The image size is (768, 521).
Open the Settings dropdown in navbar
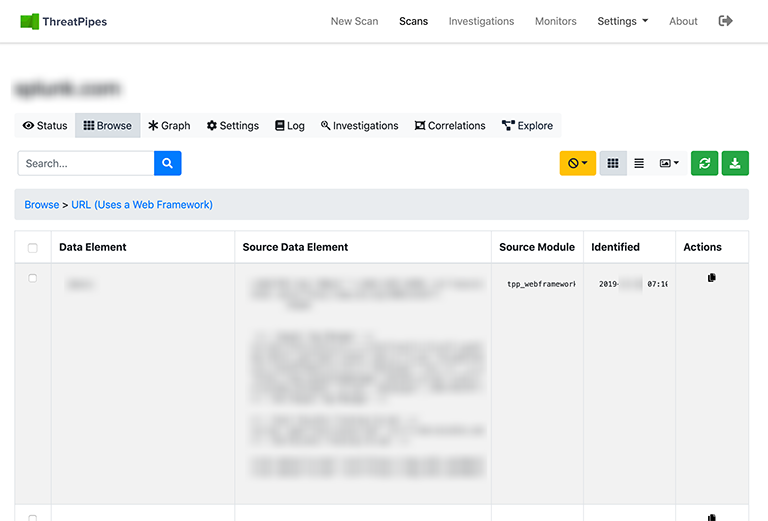(x=622, y=21)
